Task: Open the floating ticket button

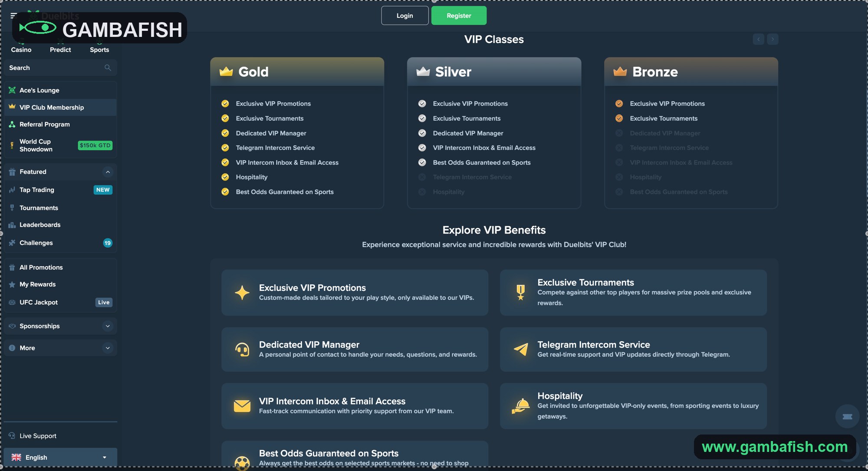Action: (x=847, y=416)
